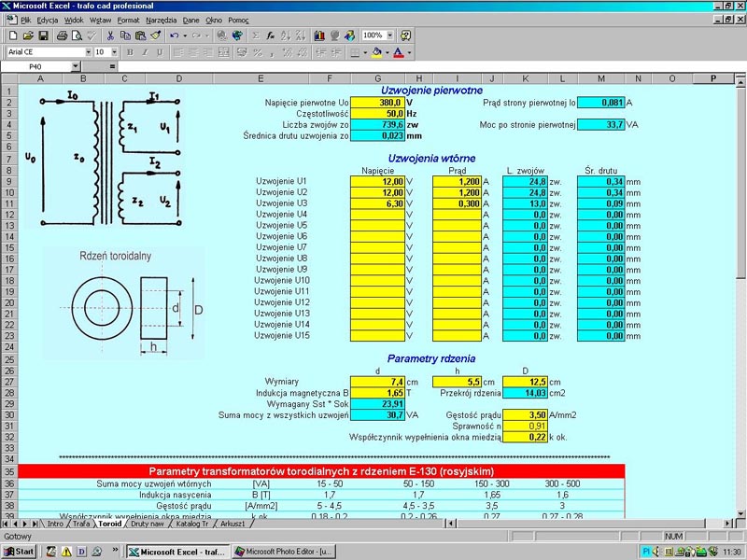Screen dimensions: 747x560
Task: Click the Windows Start button
Action: tap(19, 552)
